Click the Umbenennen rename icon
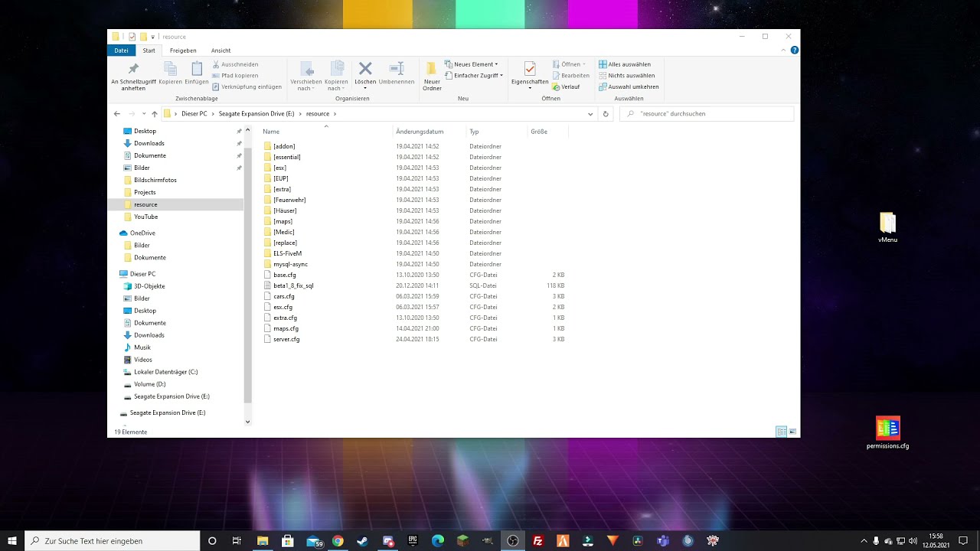 397,69
